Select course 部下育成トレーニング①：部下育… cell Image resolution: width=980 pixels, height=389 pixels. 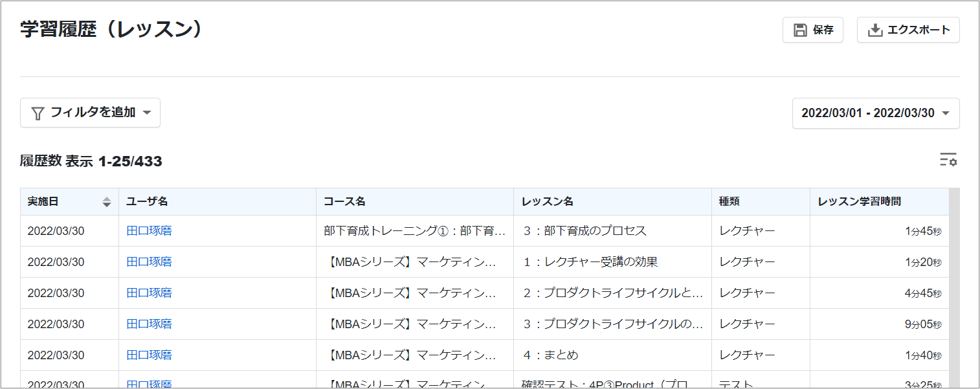pos(415,231)
